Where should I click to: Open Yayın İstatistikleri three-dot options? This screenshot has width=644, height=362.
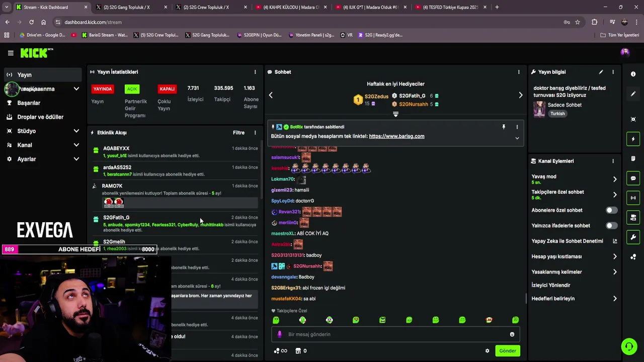point(255,72)
